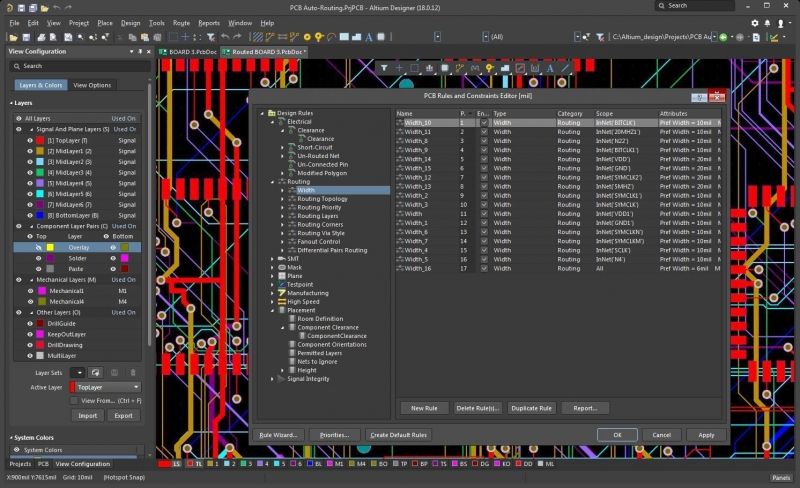Image resolution: width=800 pixels, height=488 pixels.
Task: Open the Route menu
Action: click(181, 23)
